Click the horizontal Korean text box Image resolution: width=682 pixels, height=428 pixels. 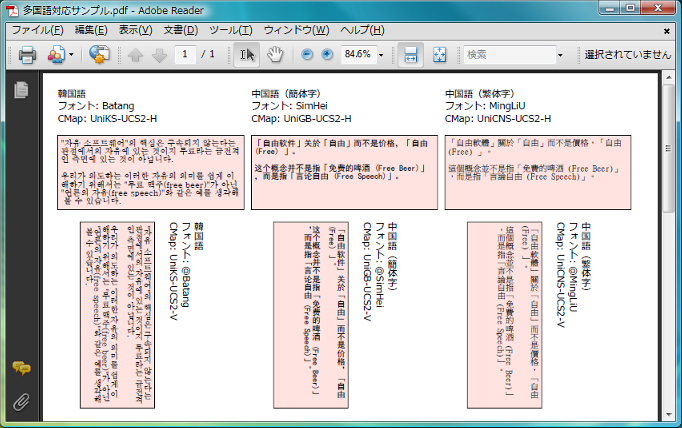point(151,172)
